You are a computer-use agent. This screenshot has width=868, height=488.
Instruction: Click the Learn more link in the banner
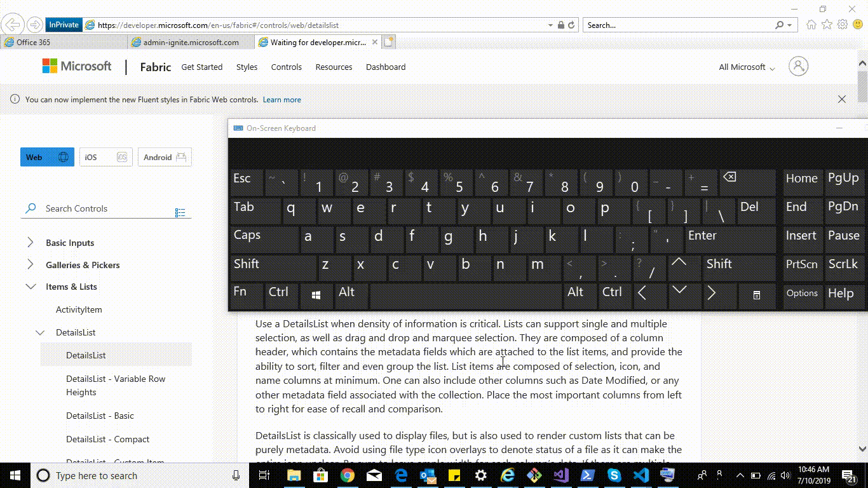tap(281, 99)
